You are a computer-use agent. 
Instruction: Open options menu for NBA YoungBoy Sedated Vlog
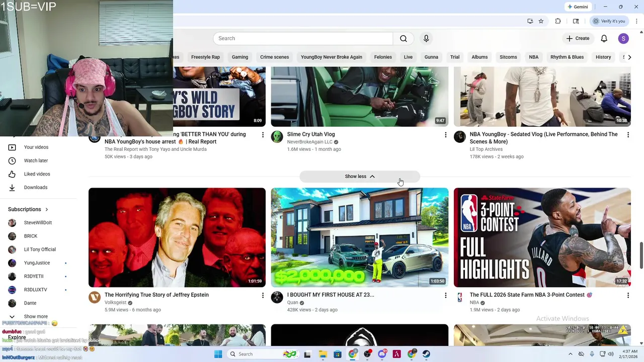point(628,135)
